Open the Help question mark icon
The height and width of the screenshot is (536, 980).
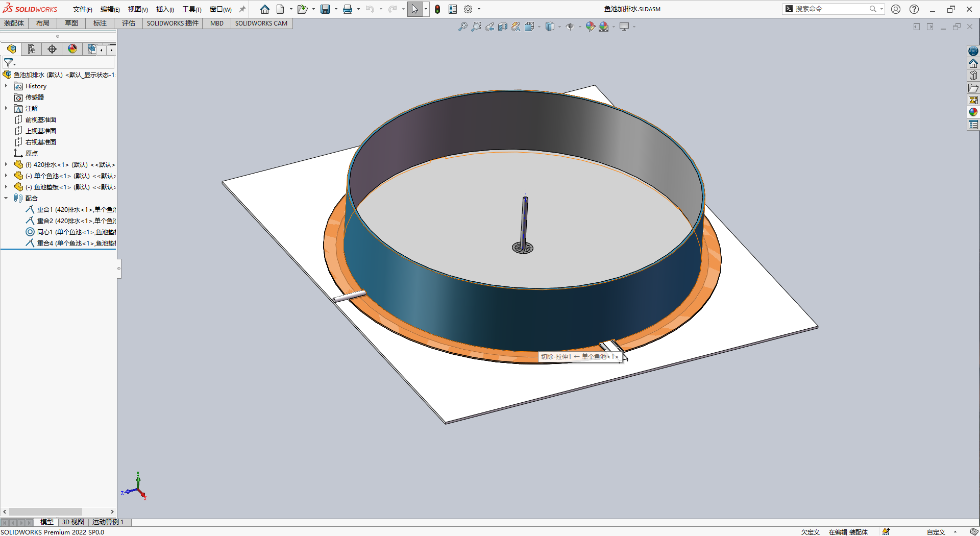click(x=914, y=9)
